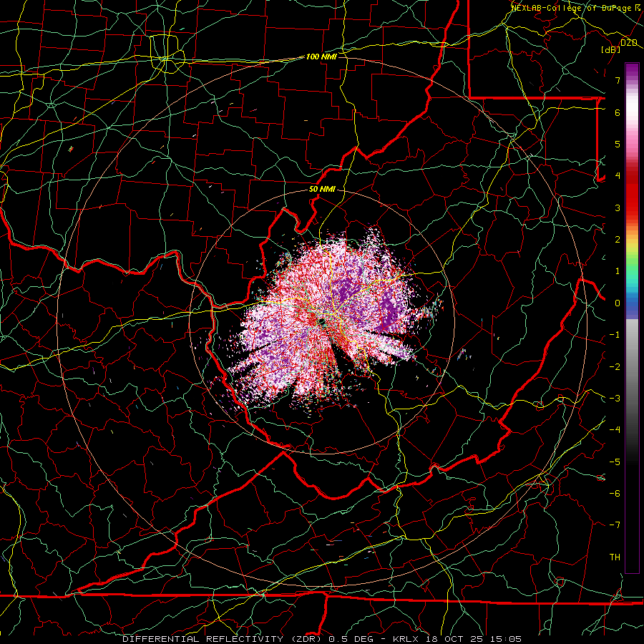Image resolution: width=644 pixels, height=644 pixels.
Task: Click the "3" tick on the color scale
Action: click(618, 208)
